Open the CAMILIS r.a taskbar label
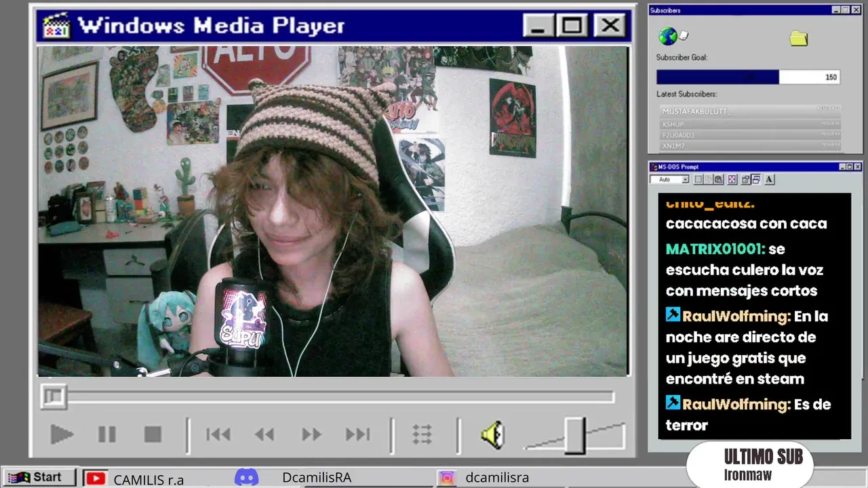 pos(149,480)
